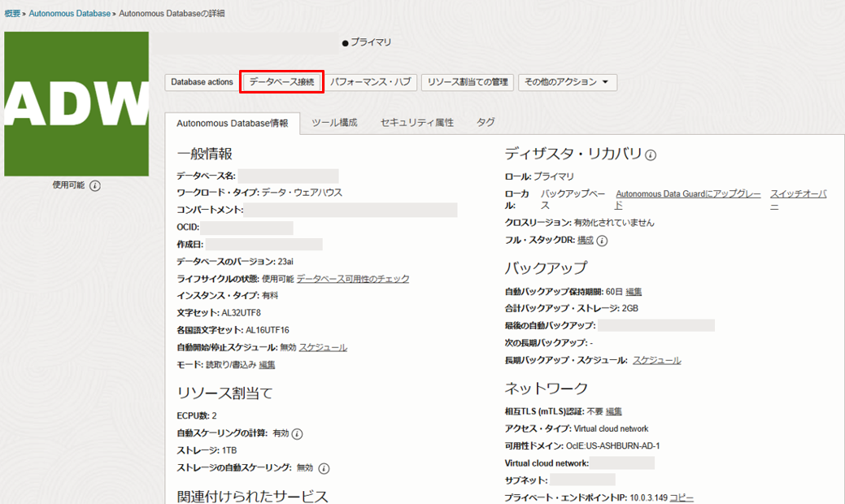The height and width of the screenshot is (504, 845).
Task: Click 編集 link for 相互TLS (mTLS)認証
Action: pos(614,411)
